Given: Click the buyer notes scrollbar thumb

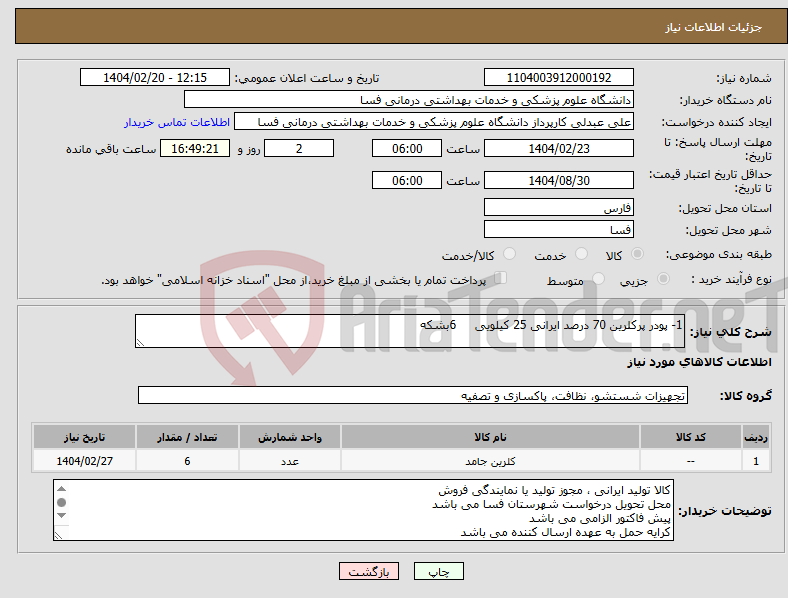Looking at the screenshot, I should [x=61, y=503].
